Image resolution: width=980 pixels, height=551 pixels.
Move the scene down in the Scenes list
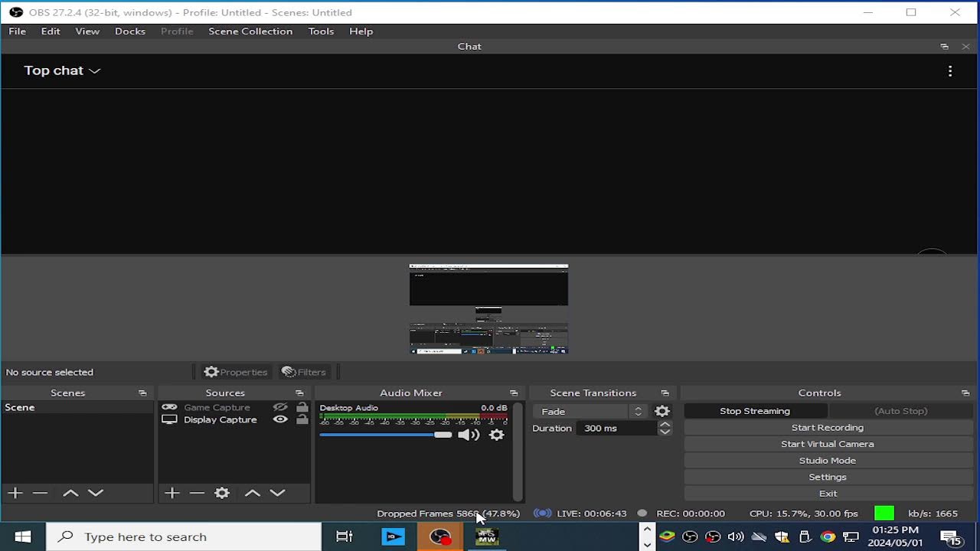coord(96,494)
